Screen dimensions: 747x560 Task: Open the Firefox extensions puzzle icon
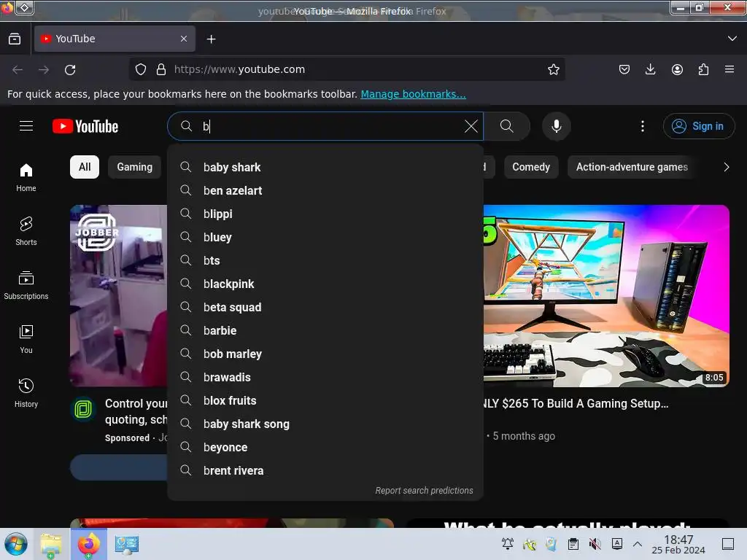(x=703, y=69)
